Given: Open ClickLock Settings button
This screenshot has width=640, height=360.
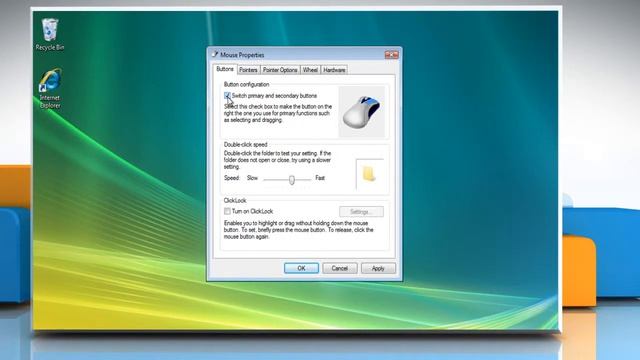Looking at the screenshot, I should [x=361, y=211].
